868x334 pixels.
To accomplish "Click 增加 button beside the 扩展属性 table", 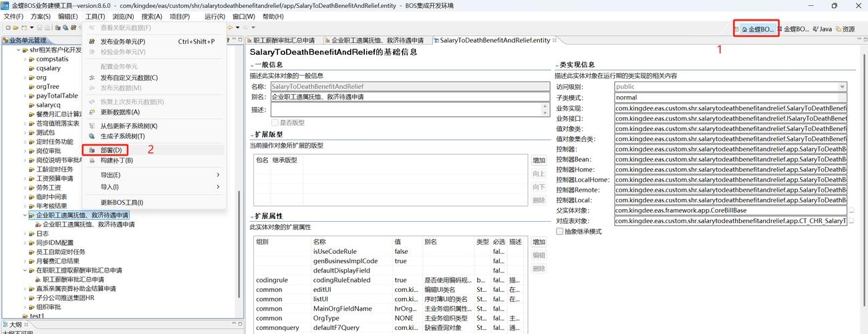I will (539, 242).
